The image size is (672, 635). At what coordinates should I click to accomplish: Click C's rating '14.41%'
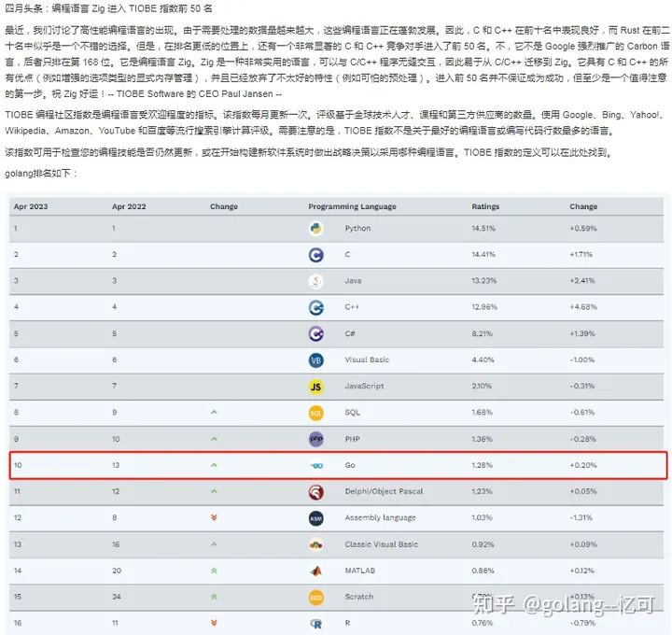(x=483, y=255)
